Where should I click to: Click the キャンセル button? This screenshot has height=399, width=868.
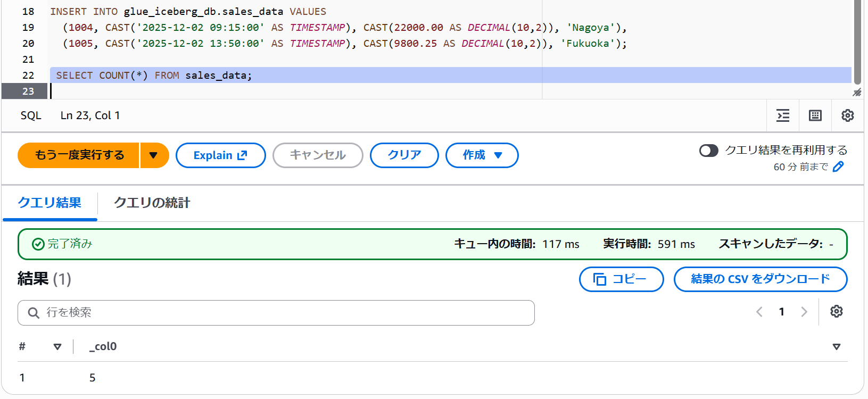[318, 155]
